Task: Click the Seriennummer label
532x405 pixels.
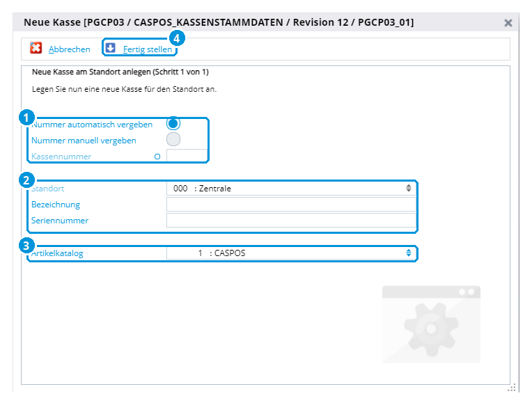Action: [60, 221]
